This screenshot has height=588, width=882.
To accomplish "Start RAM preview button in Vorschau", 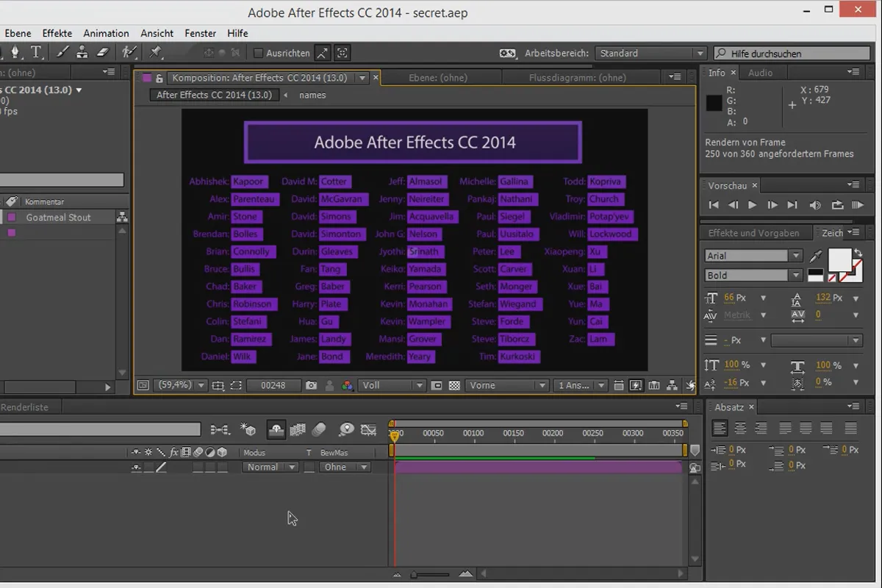I will tap(858, 205).
